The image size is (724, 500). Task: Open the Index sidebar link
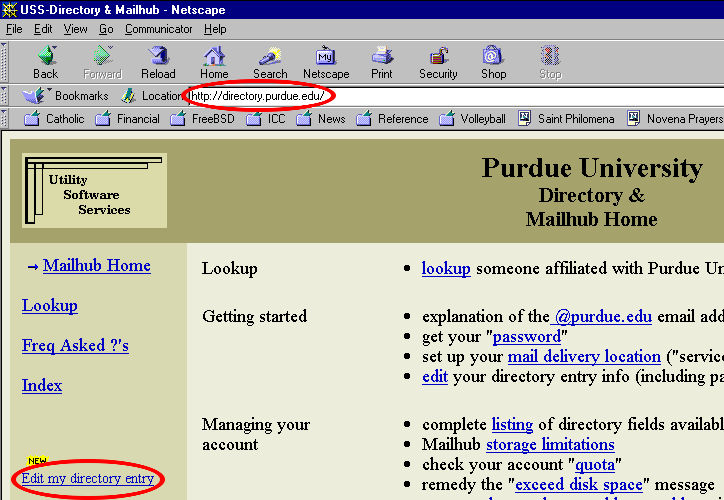tap(42, 385)
